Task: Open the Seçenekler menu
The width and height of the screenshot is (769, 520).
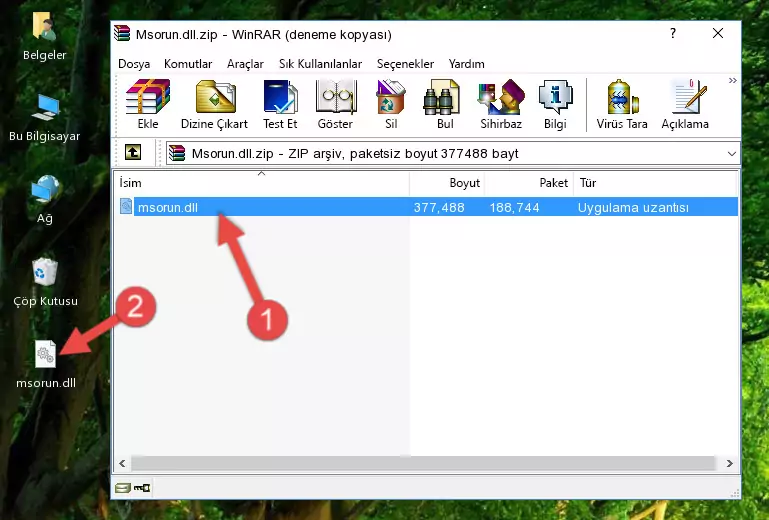Action: click(405, 64)
